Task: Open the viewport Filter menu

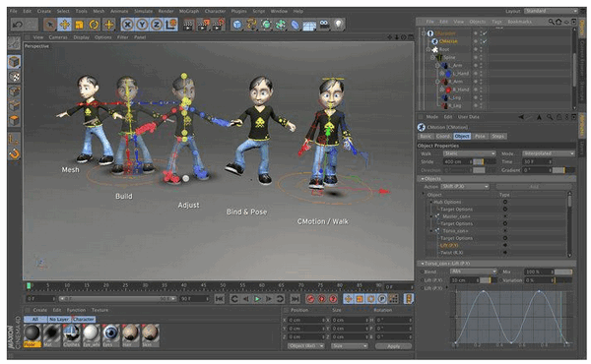Action: pos(122,37)
